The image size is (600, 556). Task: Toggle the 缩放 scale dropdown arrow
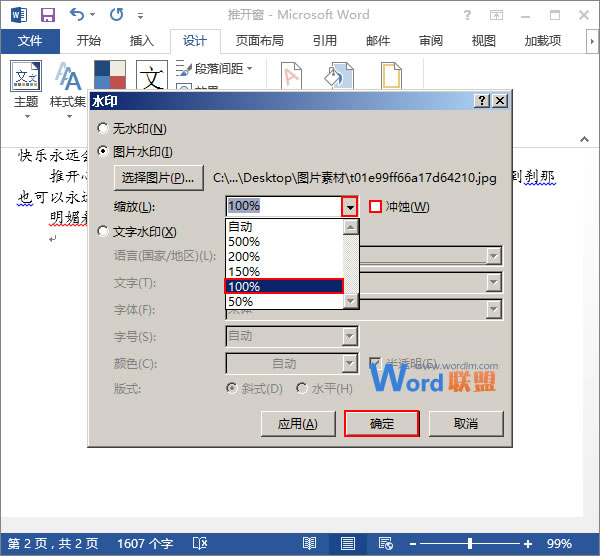click(350, 207)
